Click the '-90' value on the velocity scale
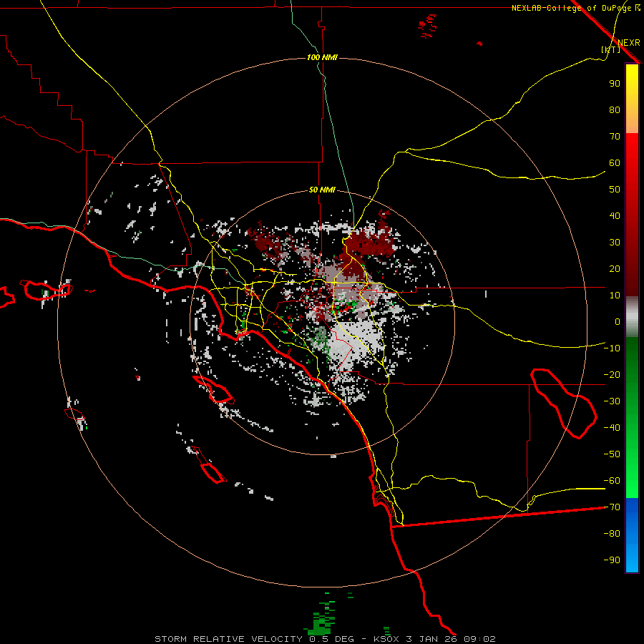Screen dimensions: 644x644 pyautogui.click(x=612, y=560)
